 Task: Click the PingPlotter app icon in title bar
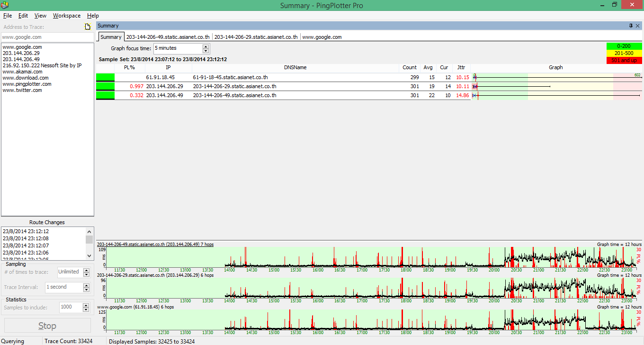(5, 5)
